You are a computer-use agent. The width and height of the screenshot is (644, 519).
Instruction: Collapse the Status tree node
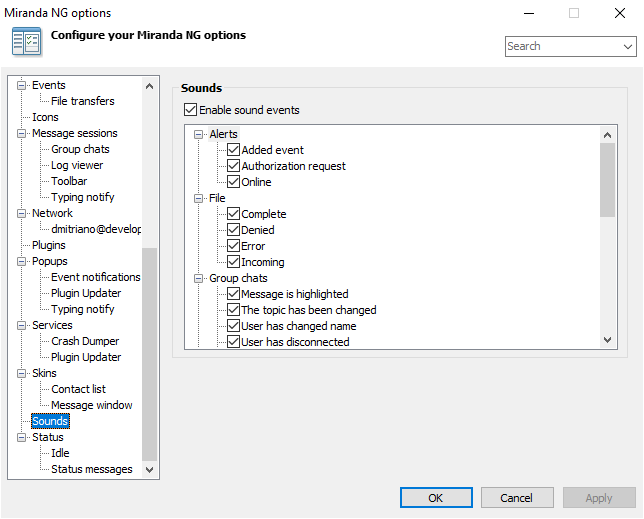pyautogui.click(x=21, y=438)
